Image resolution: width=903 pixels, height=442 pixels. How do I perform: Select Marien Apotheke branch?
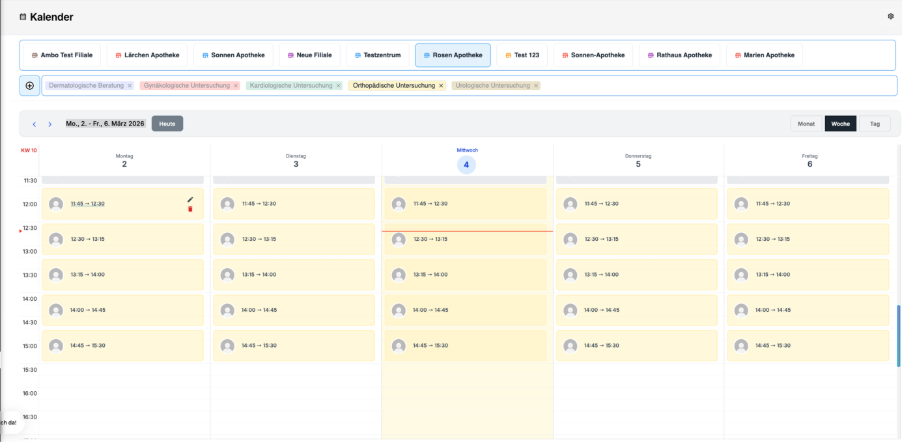pyautogui.click(x=764, y=55)
